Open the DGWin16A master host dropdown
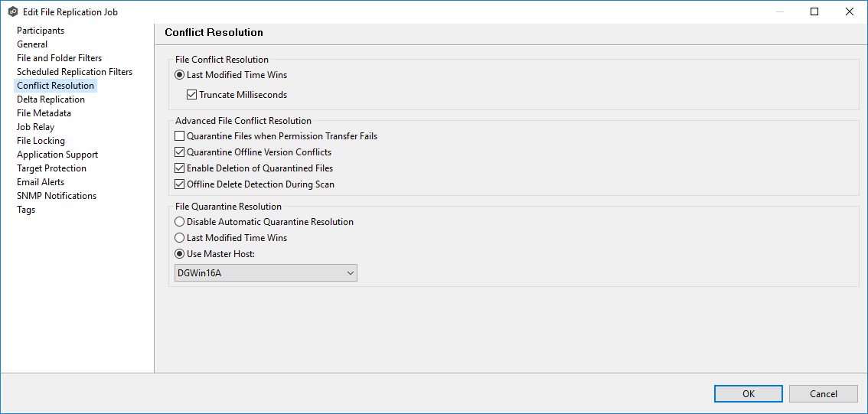The width and height of the screenshot is (868, 414). pyautogui.click(x=266, y=273)
